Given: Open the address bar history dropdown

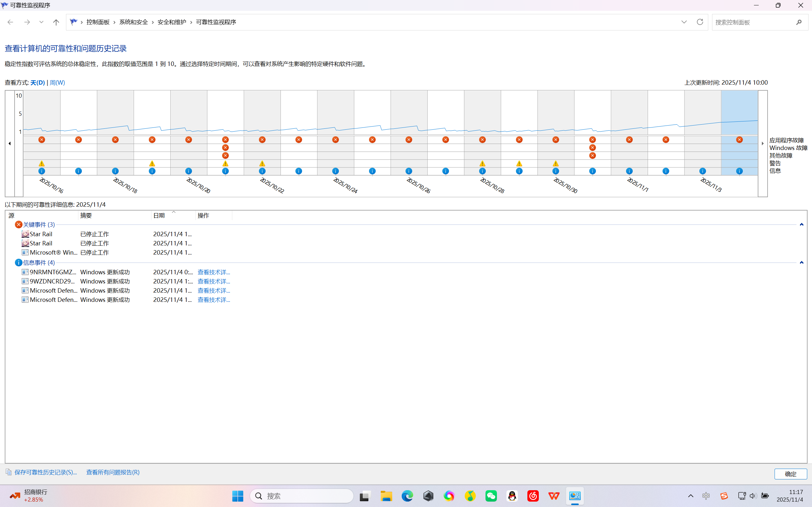Looking at the screenshot, I should click(684, 22).
